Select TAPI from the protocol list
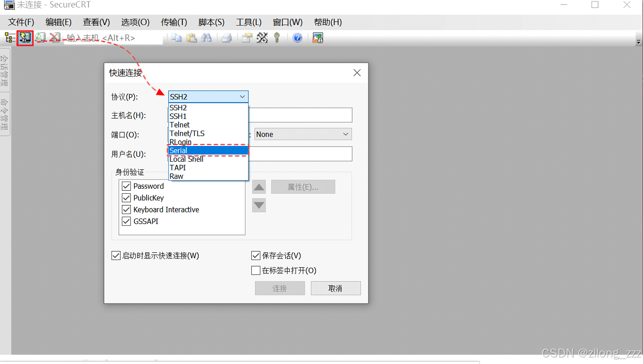The image size is (643, 364). tap(208, 167)
